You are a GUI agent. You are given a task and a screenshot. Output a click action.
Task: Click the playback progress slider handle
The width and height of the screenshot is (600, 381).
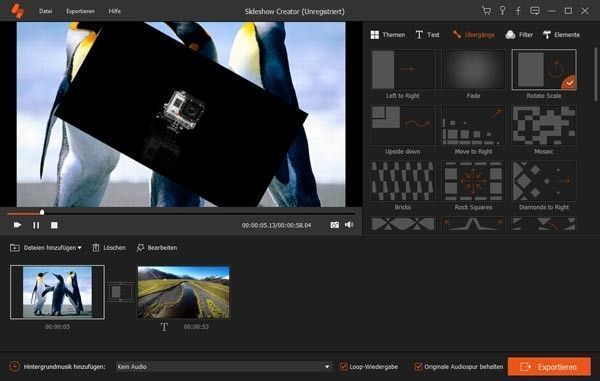click(x=42, y=212)
